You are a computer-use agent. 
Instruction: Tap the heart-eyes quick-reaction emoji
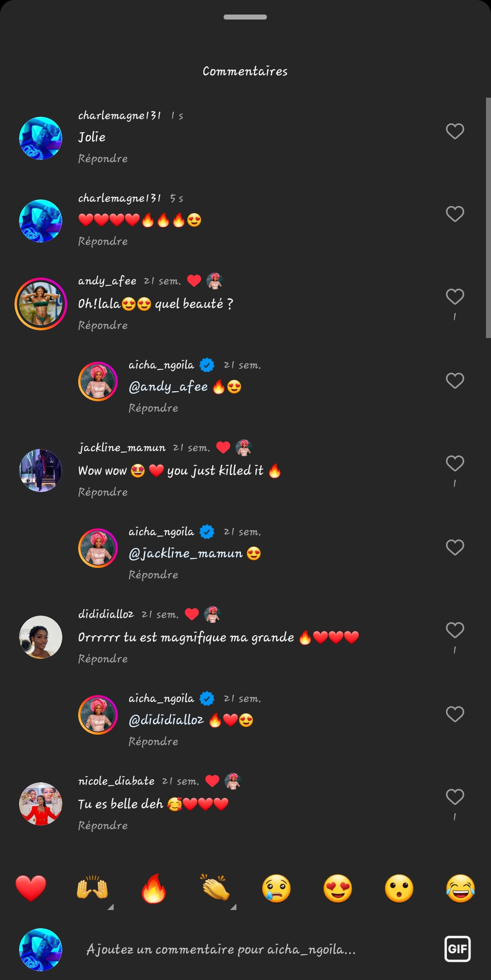(338, 888)
